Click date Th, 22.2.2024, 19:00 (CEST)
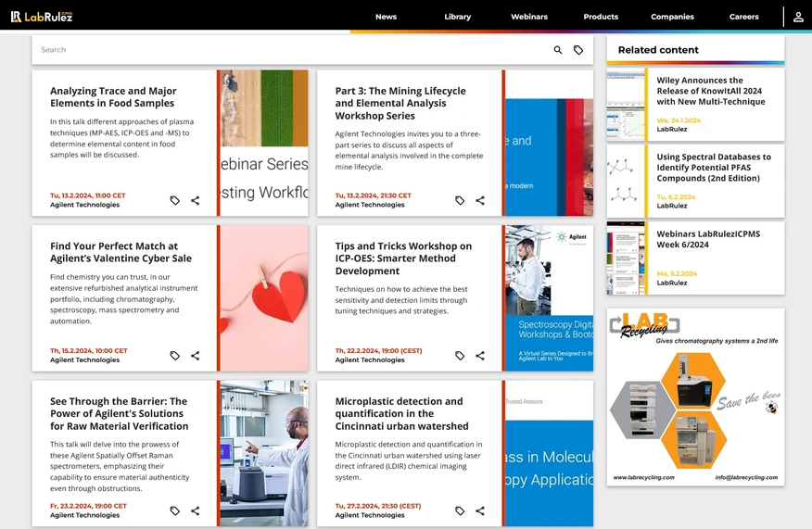Screen dimensions: 812x529 point(378,351)
